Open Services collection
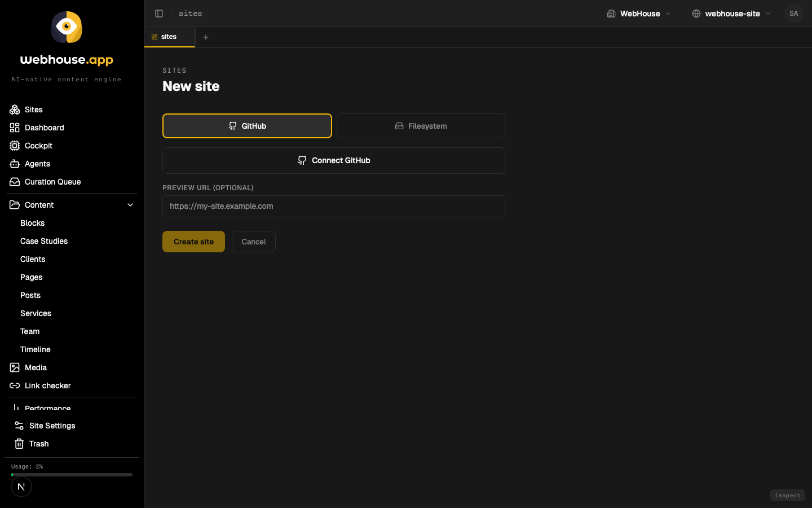 [36, 313]
